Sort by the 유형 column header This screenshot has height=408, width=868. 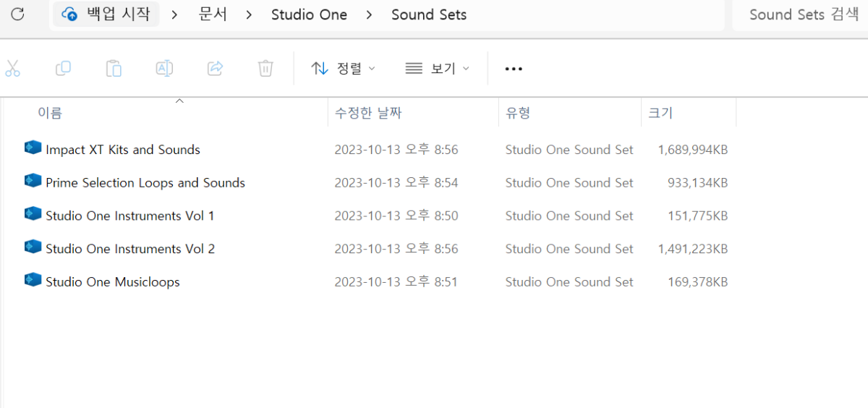coord(518,113)
